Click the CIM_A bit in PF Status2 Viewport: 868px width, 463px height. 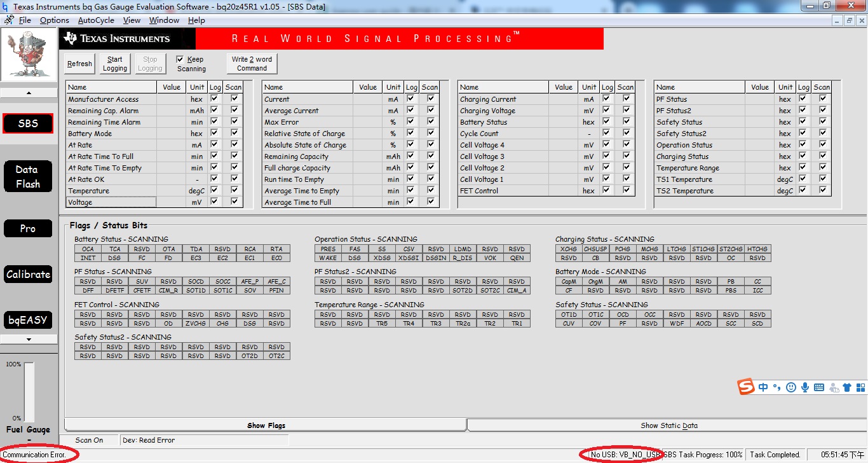(517, 291)
